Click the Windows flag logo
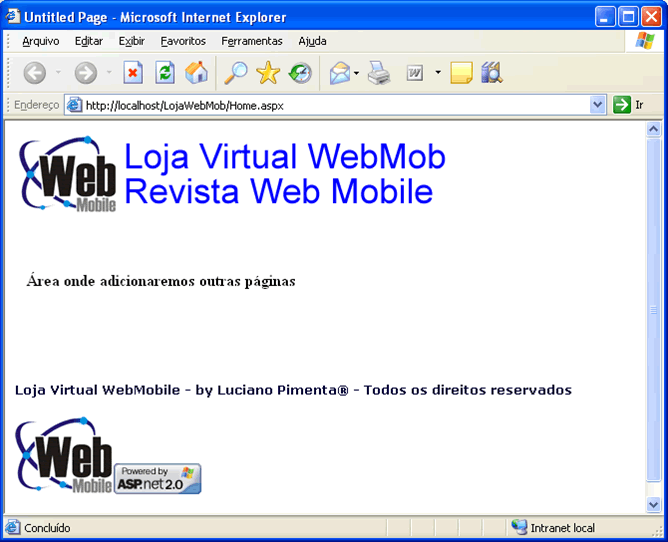The image size is (668, 542). (x=645, y=41)
